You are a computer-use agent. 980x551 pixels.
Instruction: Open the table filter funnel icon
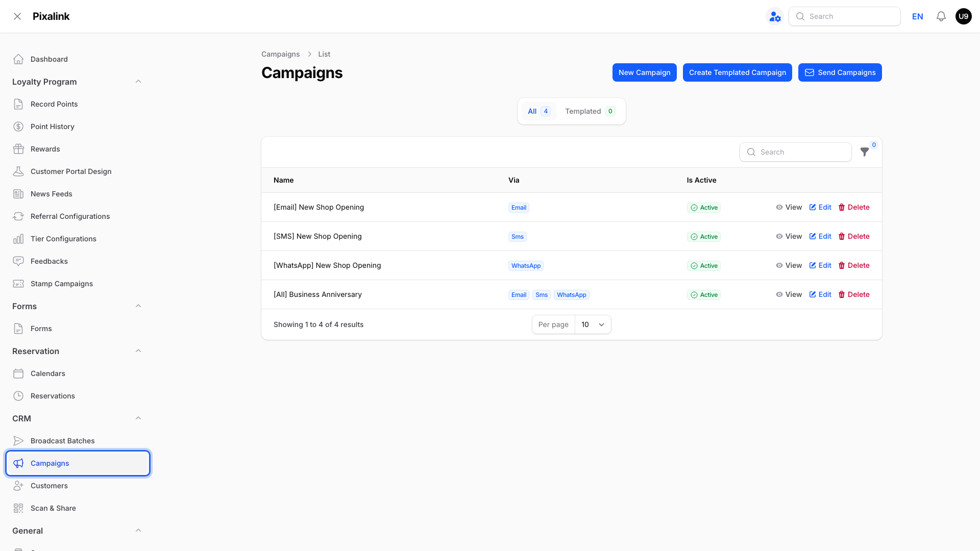click(x=865, y=152)
